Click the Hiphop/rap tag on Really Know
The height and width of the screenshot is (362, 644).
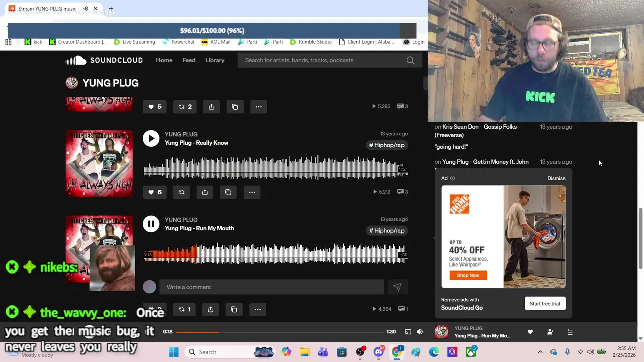coord(386,145)
